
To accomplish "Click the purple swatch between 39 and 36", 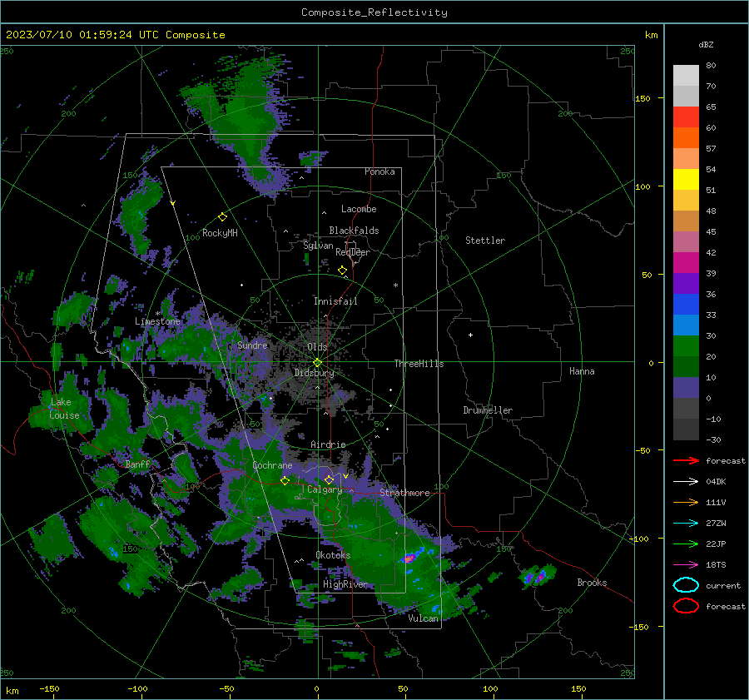I will (x=686, y=284).
